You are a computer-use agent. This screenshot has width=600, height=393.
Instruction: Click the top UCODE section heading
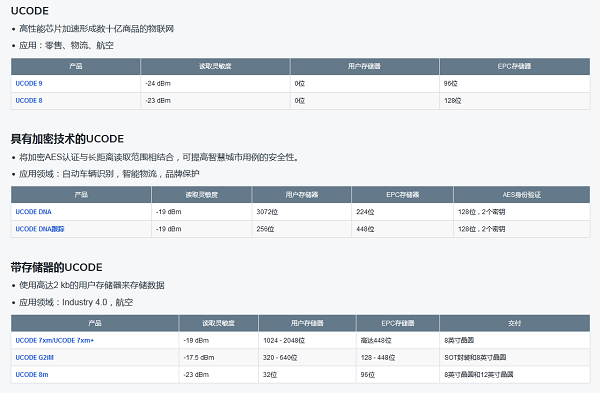tap(30, 11)
